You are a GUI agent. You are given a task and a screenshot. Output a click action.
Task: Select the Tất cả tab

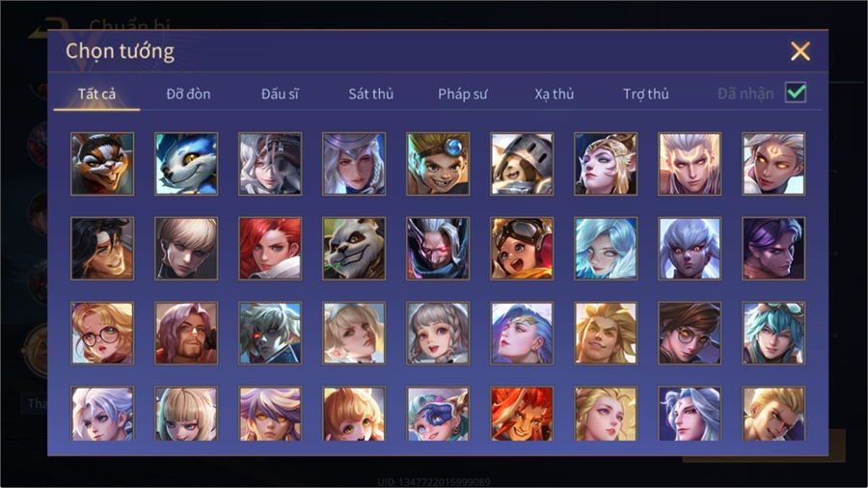(96, 95)
